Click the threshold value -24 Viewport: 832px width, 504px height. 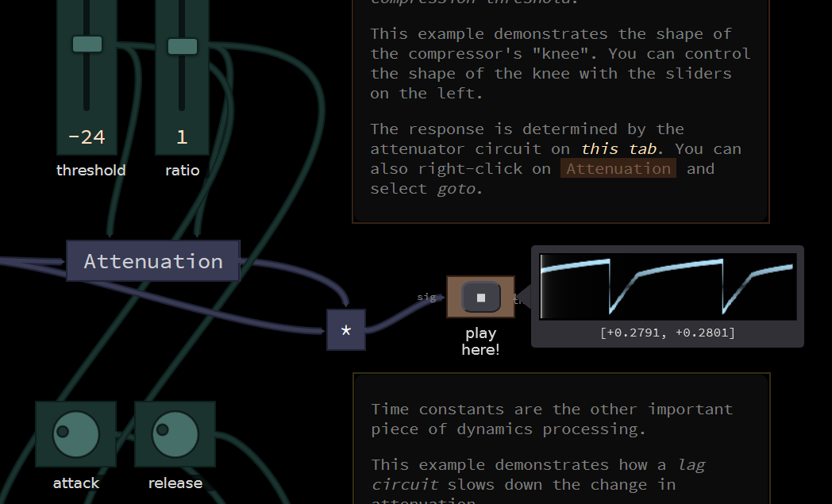tap(87, 137)
